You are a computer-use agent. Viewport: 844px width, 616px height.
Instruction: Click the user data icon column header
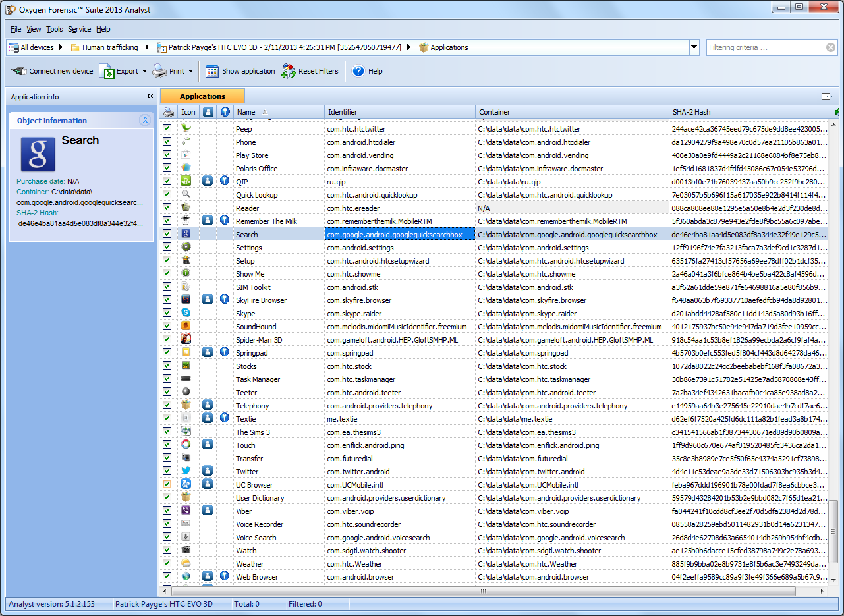pyautogui.click(x=208, y=112)
